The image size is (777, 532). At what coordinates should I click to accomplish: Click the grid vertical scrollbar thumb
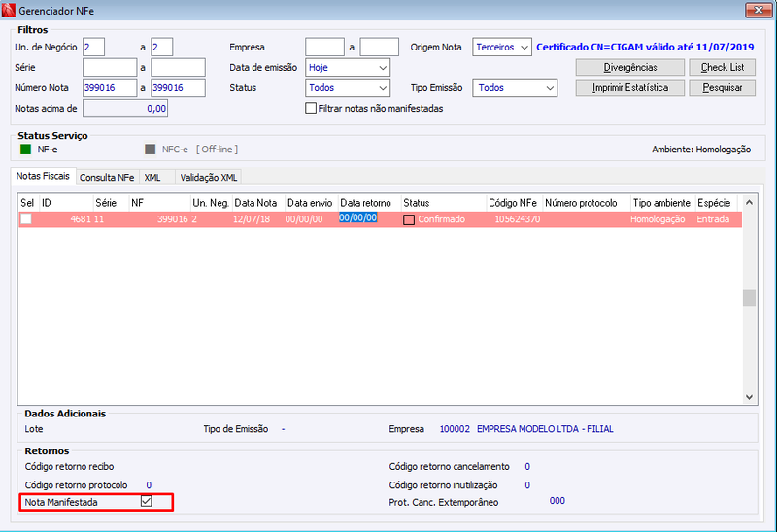point(749,298)
